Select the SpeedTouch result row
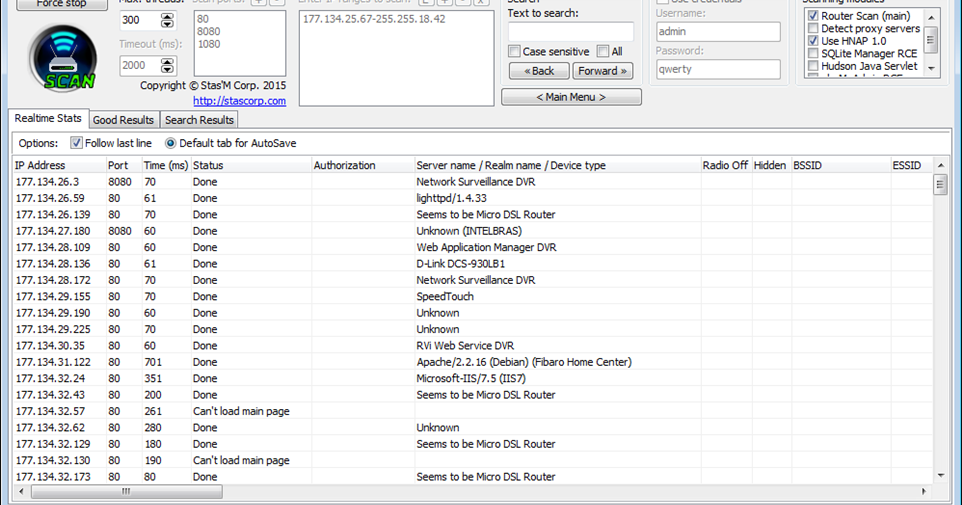Screen dimensions: 962x505 472,296
